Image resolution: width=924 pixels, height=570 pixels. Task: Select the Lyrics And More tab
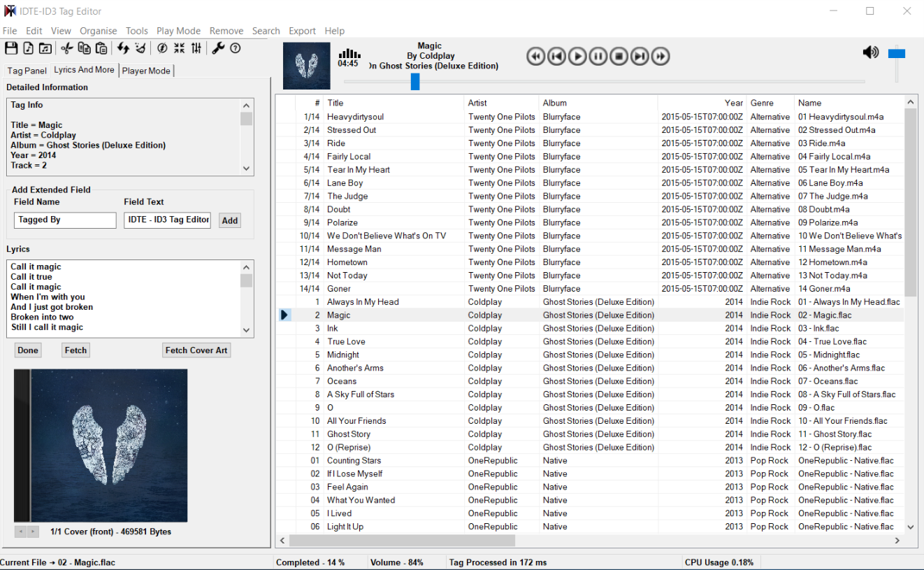pyautogui.click(x=84, y=70)
